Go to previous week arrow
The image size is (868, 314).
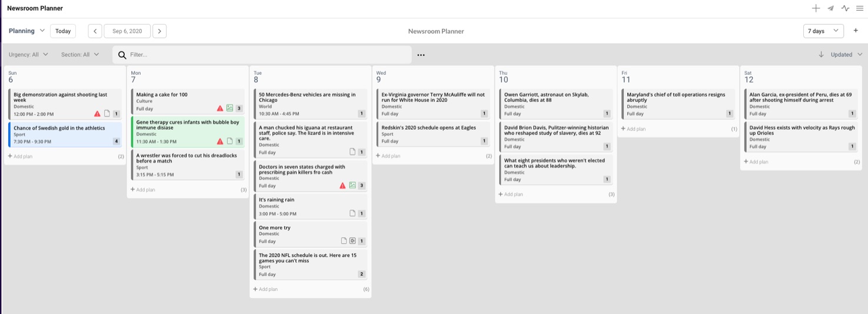(x=95, y=31)
